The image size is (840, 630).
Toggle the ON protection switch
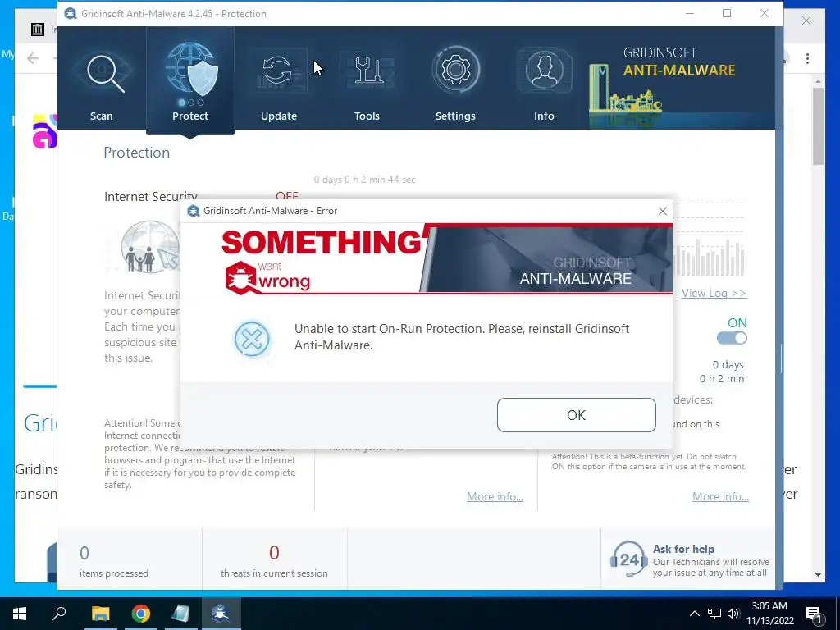tap(732, 338)
